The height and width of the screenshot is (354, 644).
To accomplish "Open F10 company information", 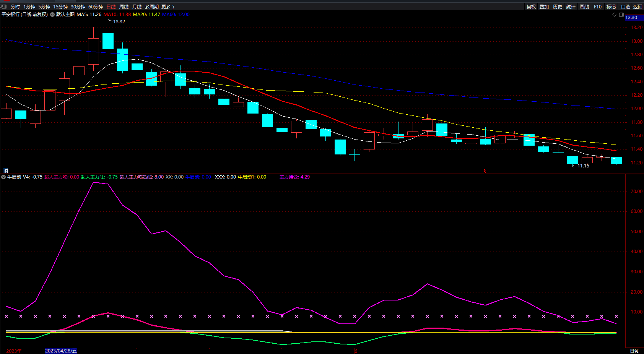I will (597, 6).
